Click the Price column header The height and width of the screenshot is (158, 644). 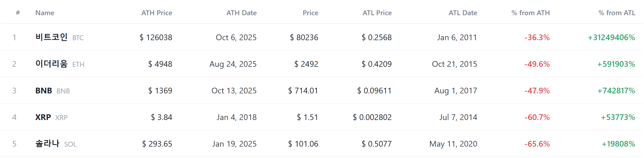tap(310, 13)
